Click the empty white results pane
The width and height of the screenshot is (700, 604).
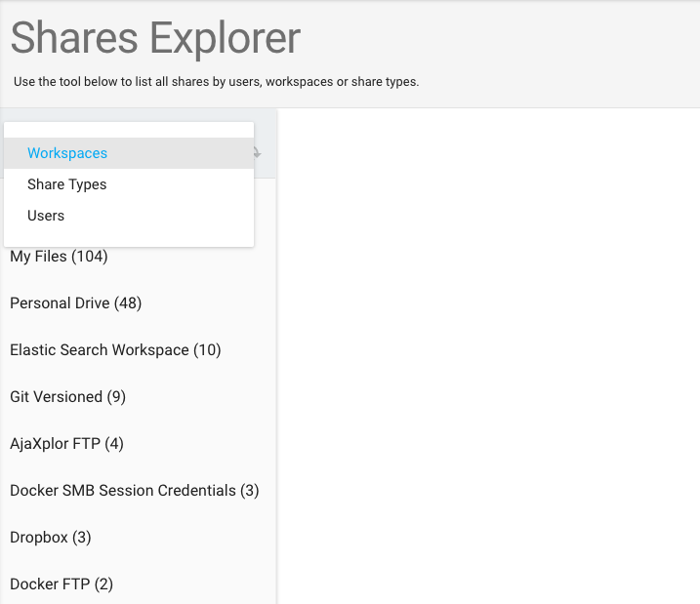[489, 356]
